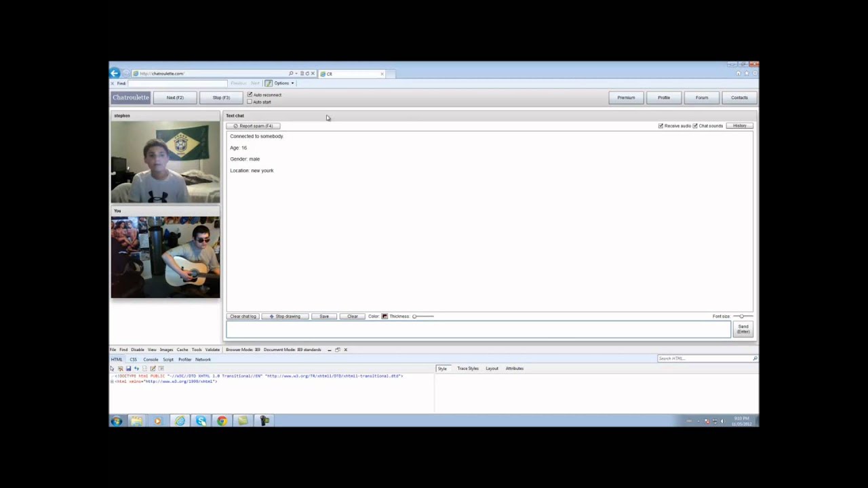Click the browser forward arrow

(125, 73)
